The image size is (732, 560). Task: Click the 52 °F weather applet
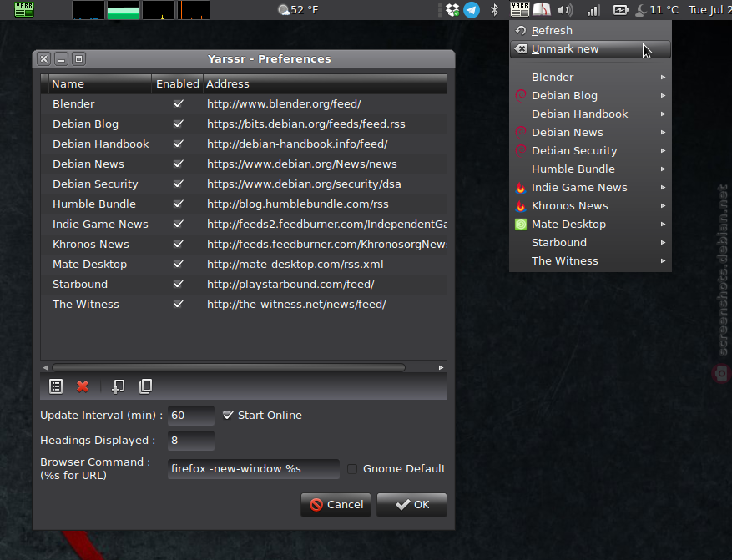pyautogui.click(x=298, y=10)
